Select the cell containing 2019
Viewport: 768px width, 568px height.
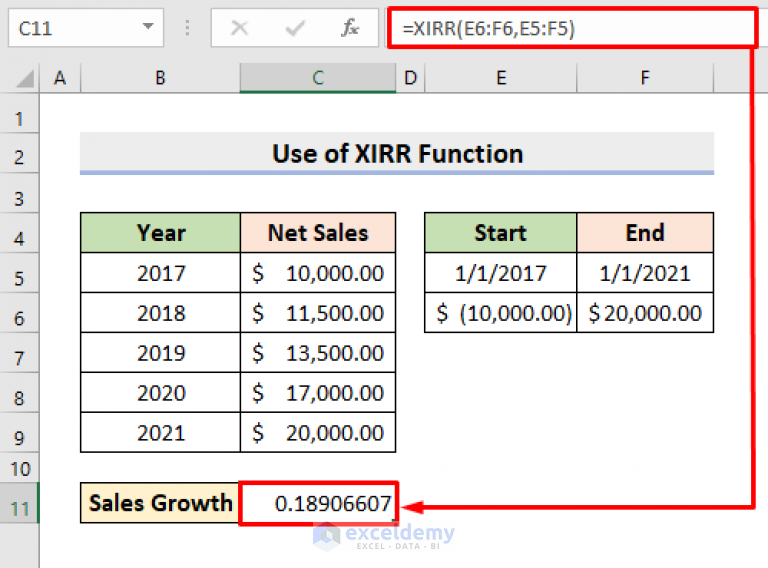(160, 353)
